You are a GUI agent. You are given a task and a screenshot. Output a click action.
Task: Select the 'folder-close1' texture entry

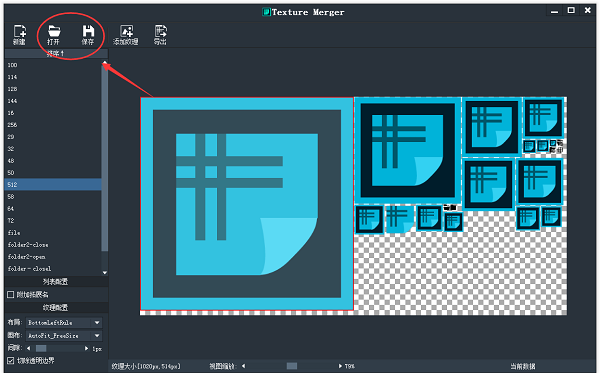[x=53, y=269]
